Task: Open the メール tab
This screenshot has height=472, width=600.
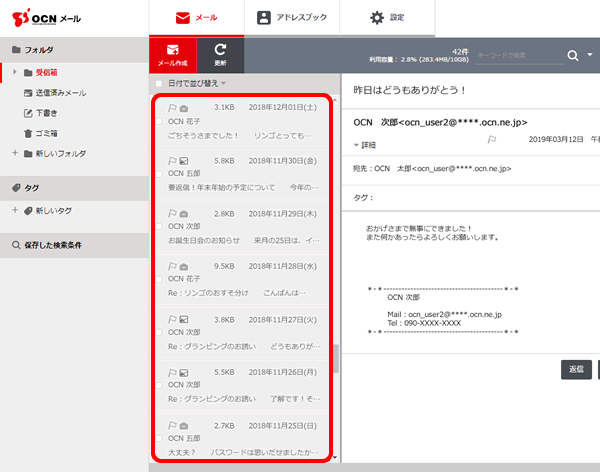Action: pos(196,18)
